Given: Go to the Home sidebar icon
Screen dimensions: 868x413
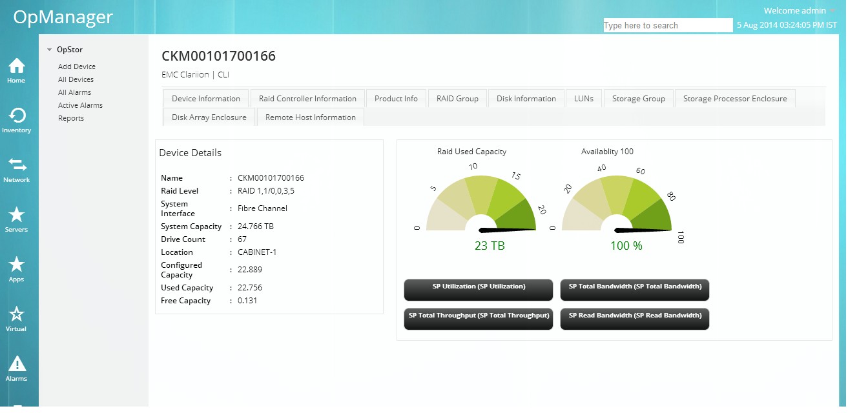Looking at the screenshot, I should (x=16, y=66).
